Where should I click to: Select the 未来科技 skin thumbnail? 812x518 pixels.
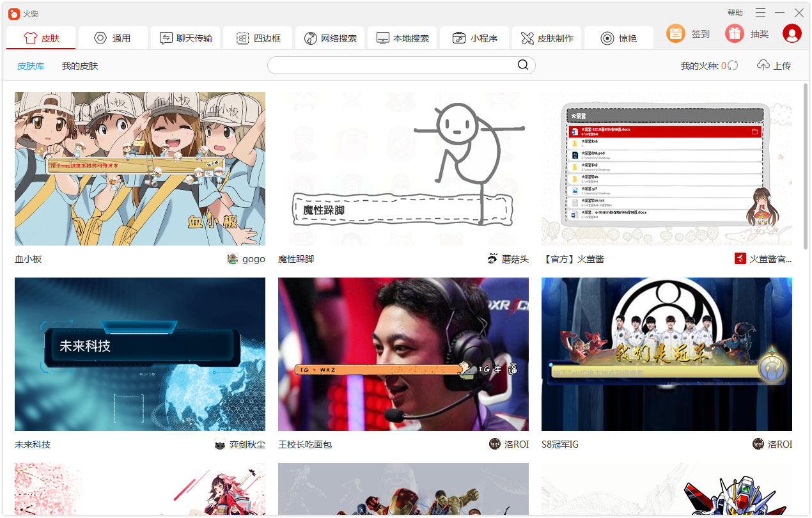coord(140,354)
